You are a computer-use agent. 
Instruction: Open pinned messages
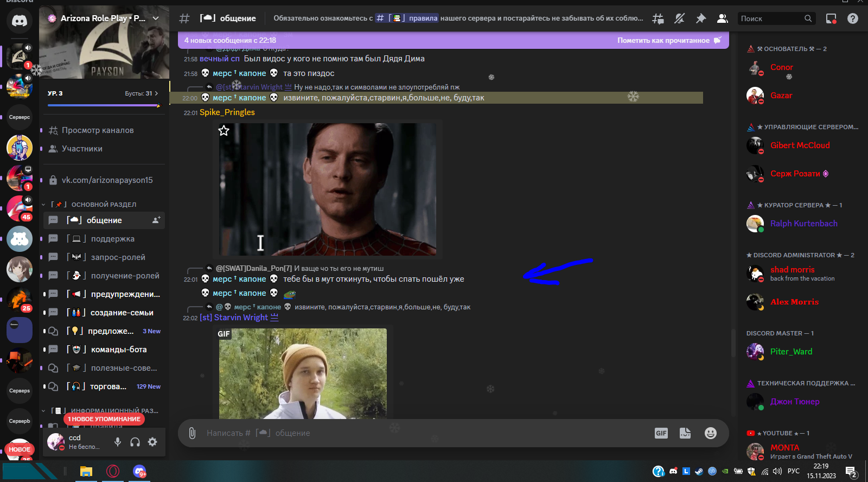pos(701,18)
